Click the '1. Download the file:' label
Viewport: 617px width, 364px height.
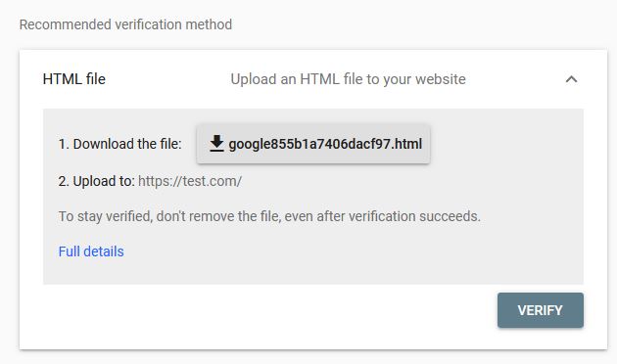tap(120, 144)
